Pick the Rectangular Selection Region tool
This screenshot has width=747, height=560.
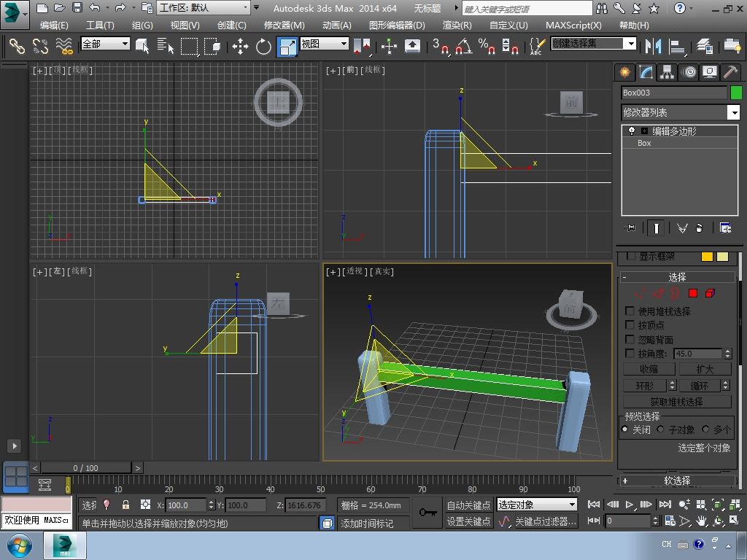click(189, 46)
